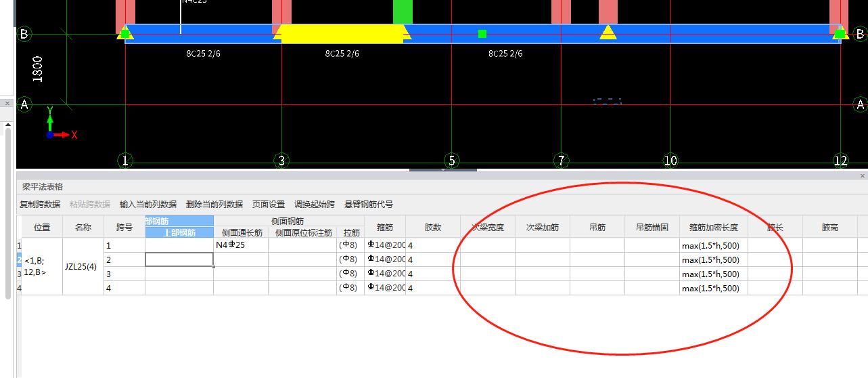Select the 腋高 column header
This screenshot has height=378, width=868.
pyautogui.click(x=830, y=227)
